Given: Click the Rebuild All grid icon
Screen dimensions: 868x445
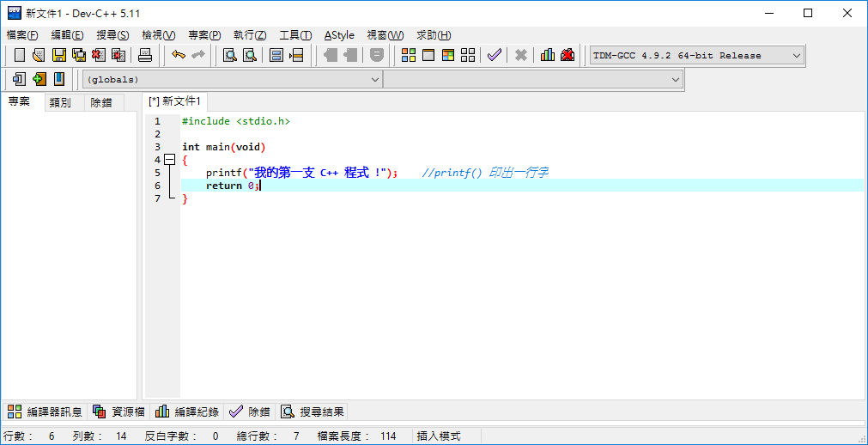Looking at the screenshot, I should pos(468,55).
